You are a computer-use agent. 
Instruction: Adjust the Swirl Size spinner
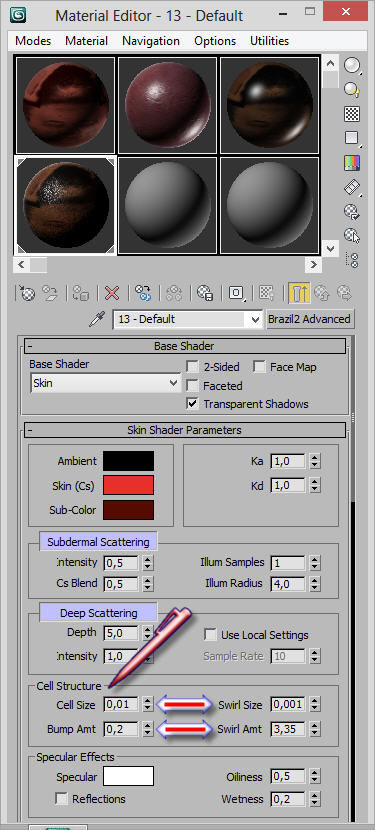(315, 705)
